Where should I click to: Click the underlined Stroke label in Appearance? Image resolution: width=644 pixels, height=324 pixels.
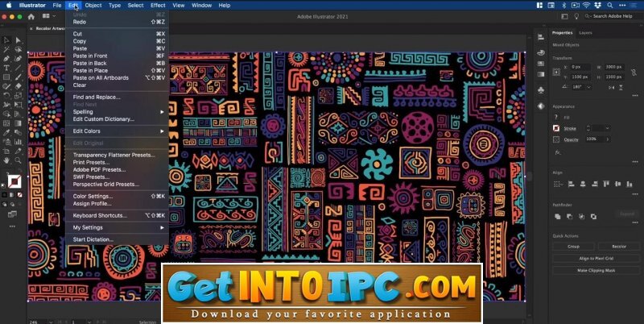click(x=570, y=129)
